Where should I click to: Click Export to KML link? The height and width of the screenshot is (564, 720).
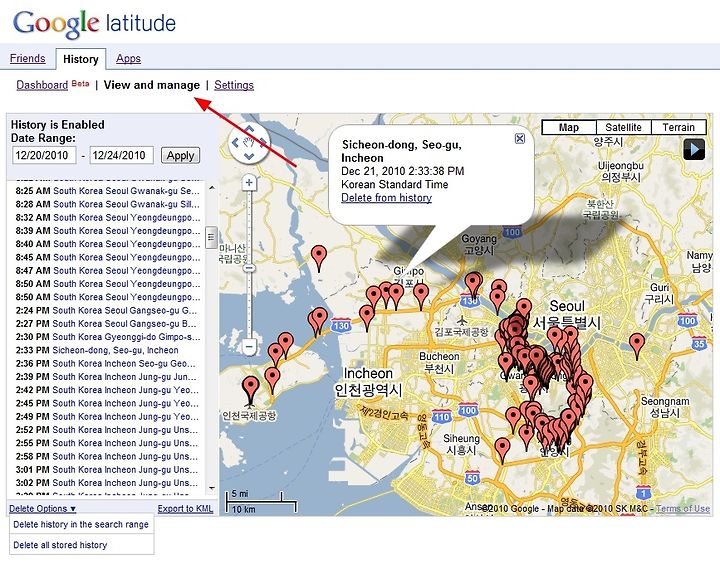click(x=185, y=508)
